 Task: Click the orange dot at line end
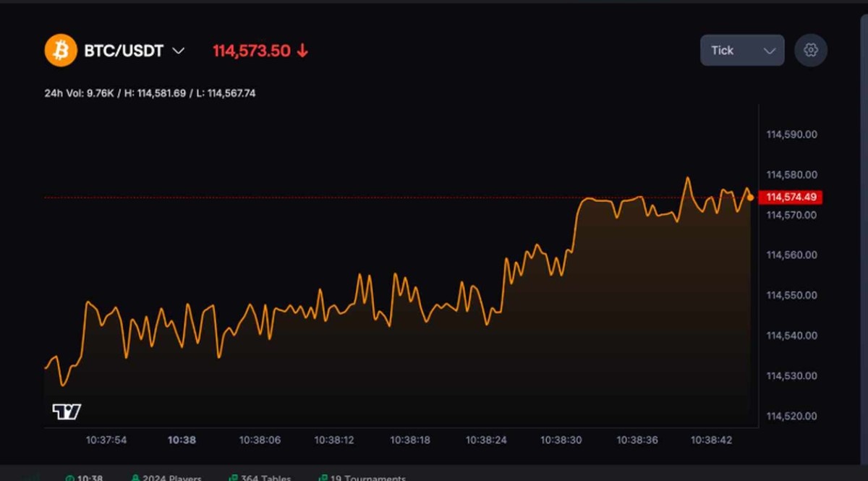tap(750, 197)
